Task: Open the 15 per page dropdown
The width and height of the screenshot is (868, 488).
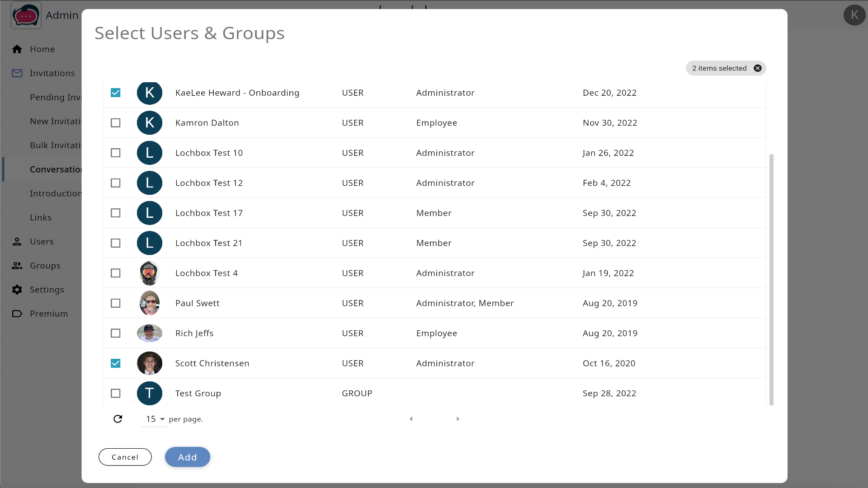Action: click(155, 419)
